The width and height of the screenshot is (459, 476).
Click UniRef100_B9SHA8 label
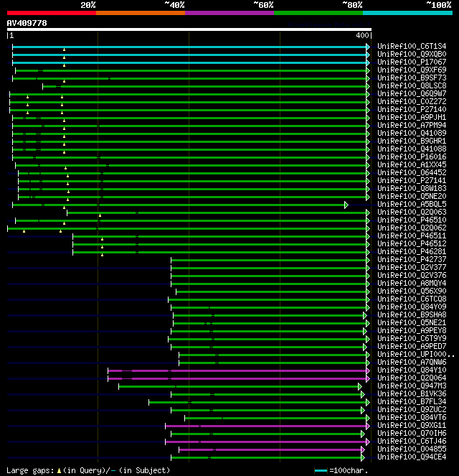[x=412, y=314]
